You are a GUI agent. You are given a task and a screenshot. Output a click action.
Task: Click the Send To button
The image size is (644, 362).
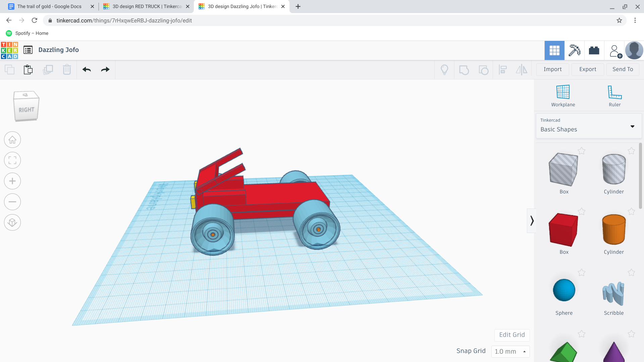click(x=623, y=69)
